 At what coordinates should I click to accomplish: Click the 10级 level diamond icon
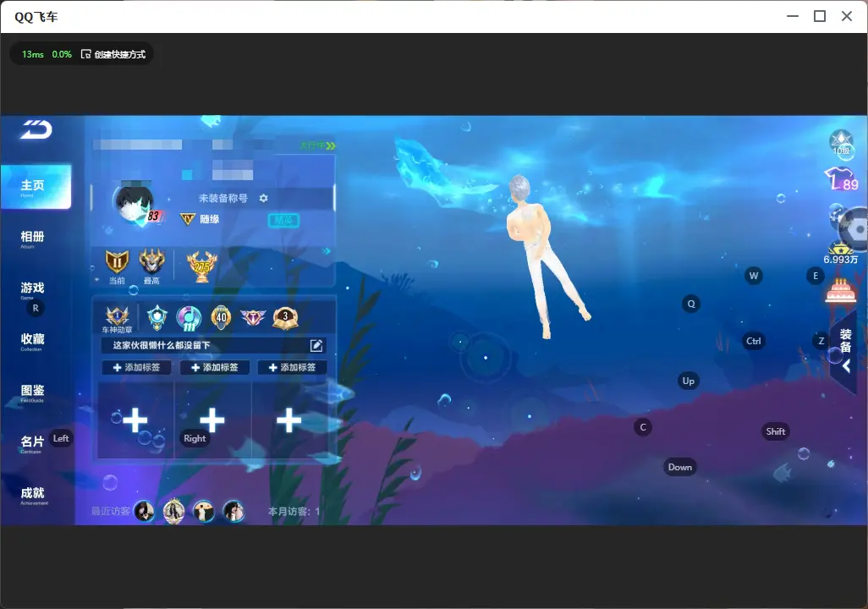[842, 144]
